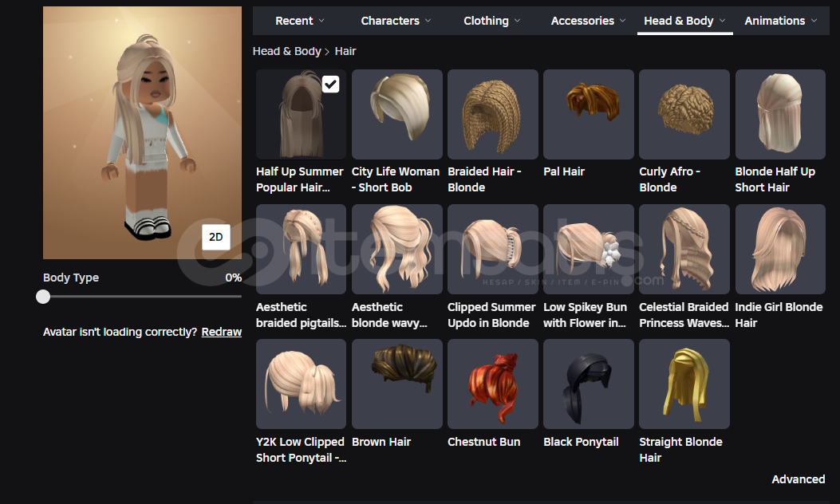Equip Braided Hair Blonde item
Viewport: 840px width, 504px height.
[x=493, y=114]
